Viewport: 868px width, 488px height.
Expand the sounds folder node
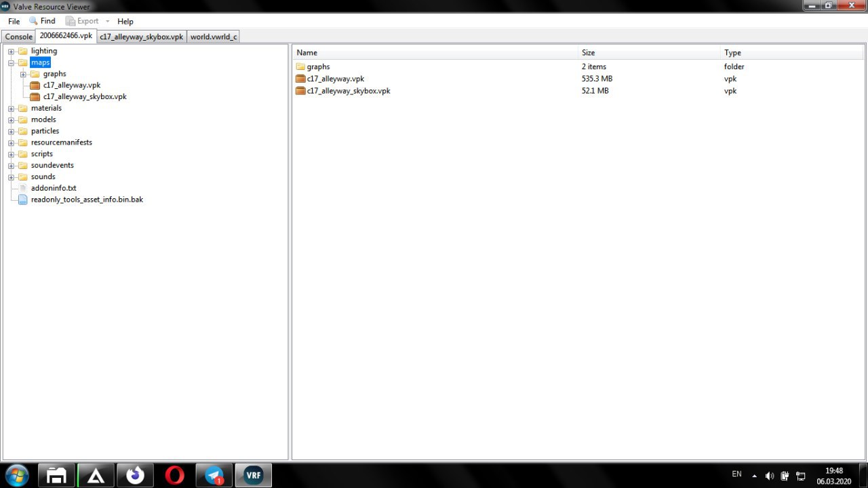click(12, 177)
